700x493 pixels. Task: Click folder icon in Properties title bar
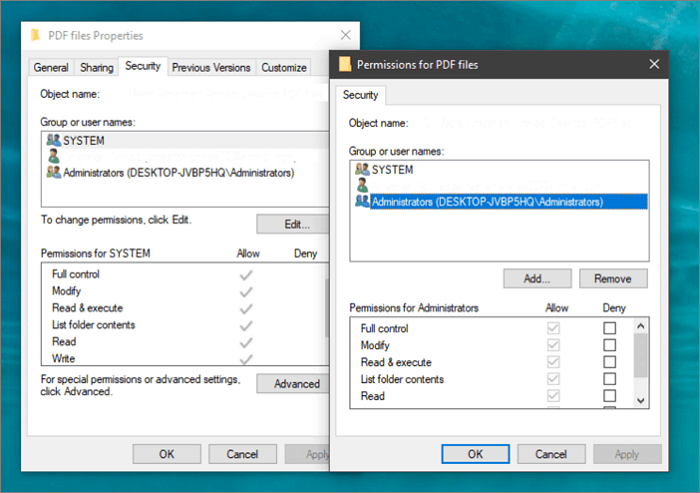coord(37,36)
